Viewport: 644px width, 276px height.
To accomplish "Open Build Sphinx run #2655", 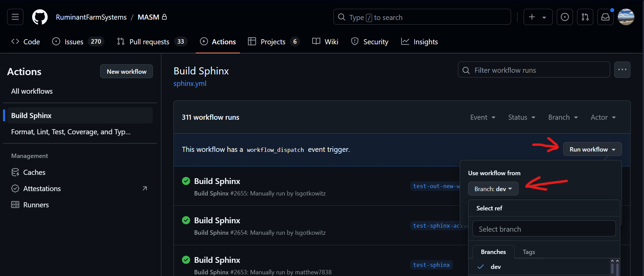I will click(x=217, y=181).
